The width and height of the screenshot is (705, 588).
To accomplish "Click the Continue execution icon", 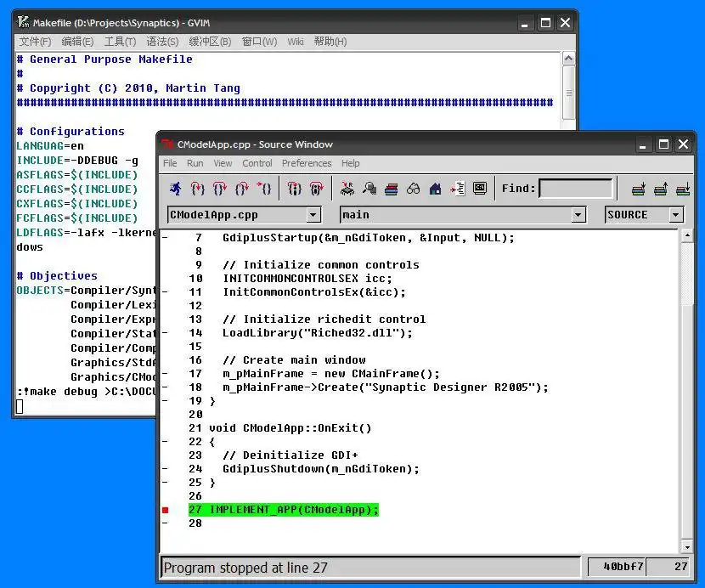I will click(264, 189).
